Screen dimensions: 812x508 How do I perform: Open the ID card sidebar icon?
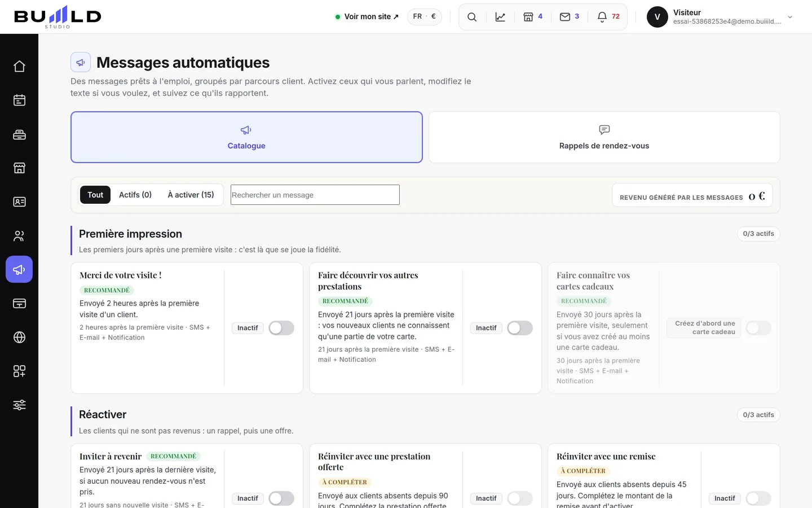(19, 202)
